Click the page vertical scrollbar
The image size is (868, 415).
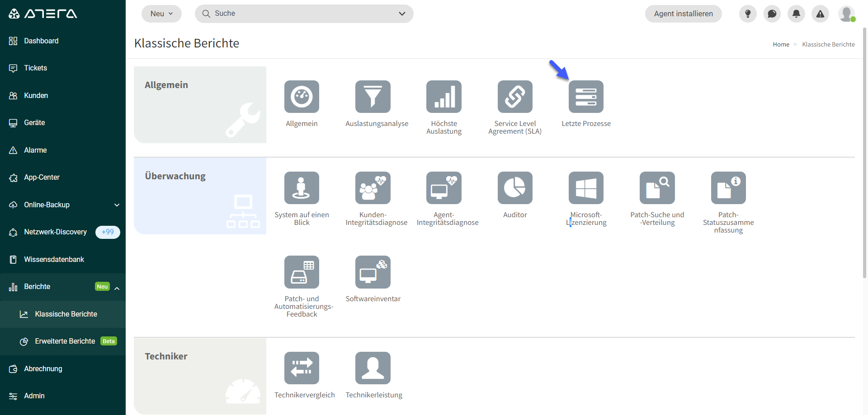(864, 154)
